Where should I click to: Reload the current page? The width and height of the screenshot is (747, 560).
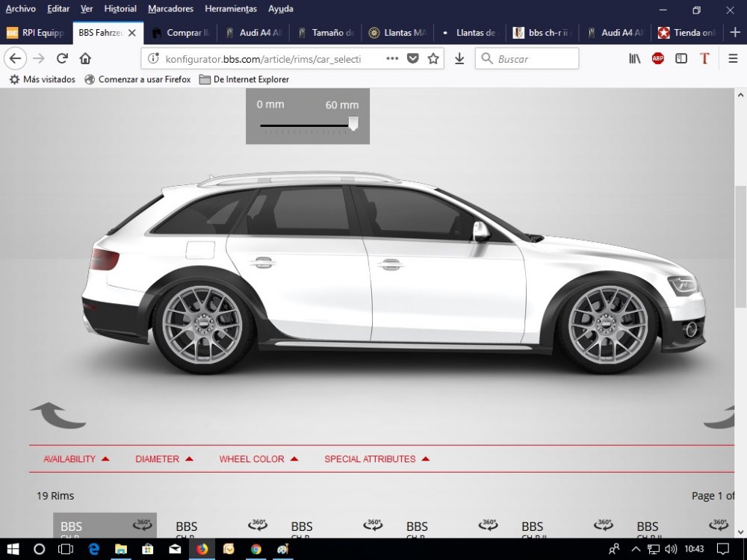(62, 58)
